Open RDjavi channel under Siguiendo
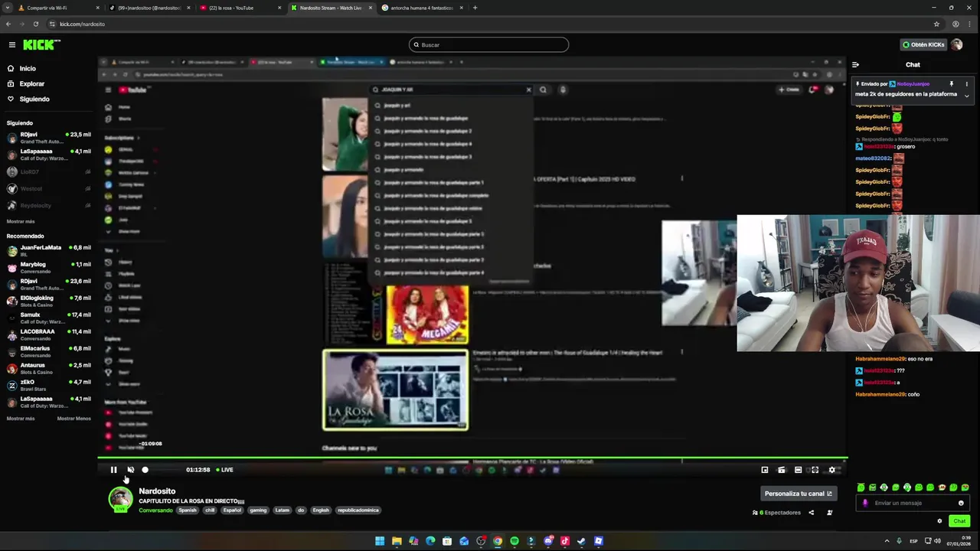Viewport: 980px width, 551px height. click(x=48, y=138)
